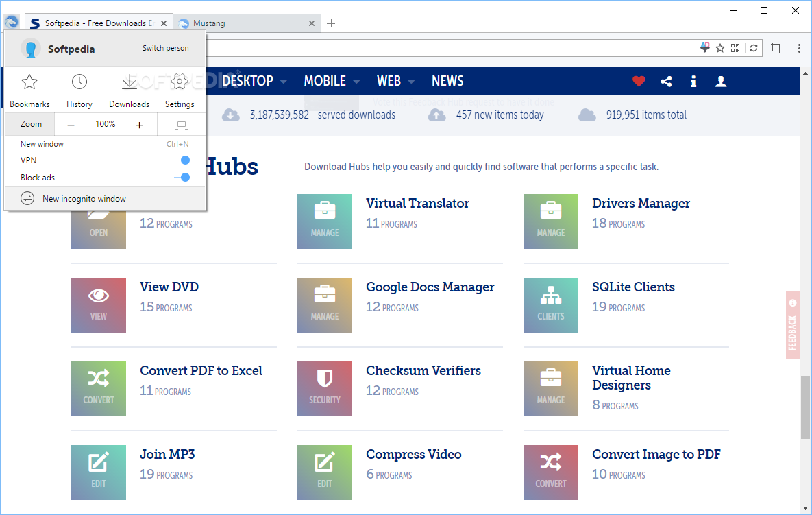Click the bookmark star in address bar
Image resolution: width=812 pixels, height=515 pixels.
point(719,48)
